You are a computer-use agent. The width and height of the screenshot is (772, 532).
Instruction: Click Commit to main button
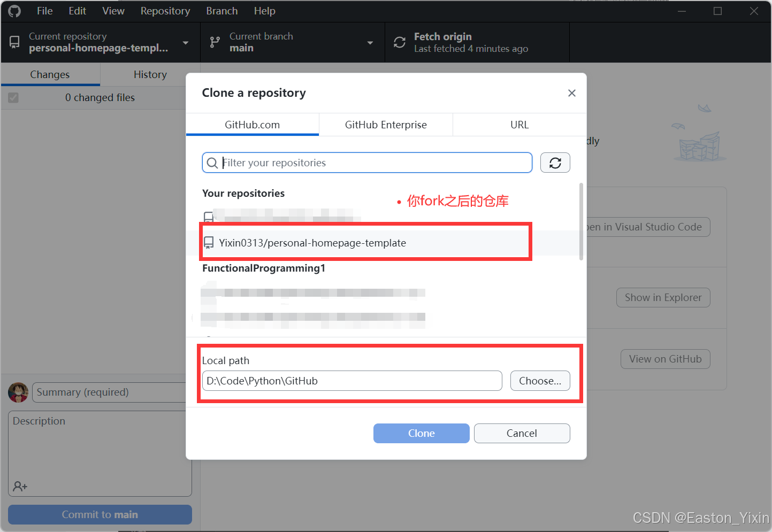point(100,514)
